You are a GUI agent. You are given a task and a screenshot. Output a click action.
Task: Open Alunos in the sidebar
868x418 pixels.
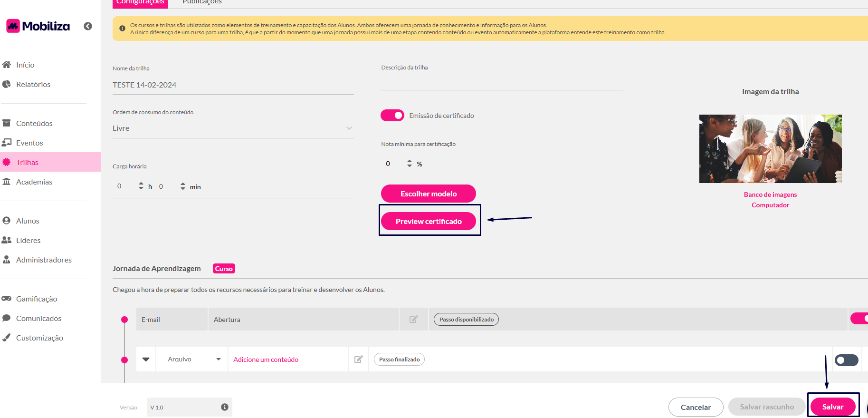[28, 221]
